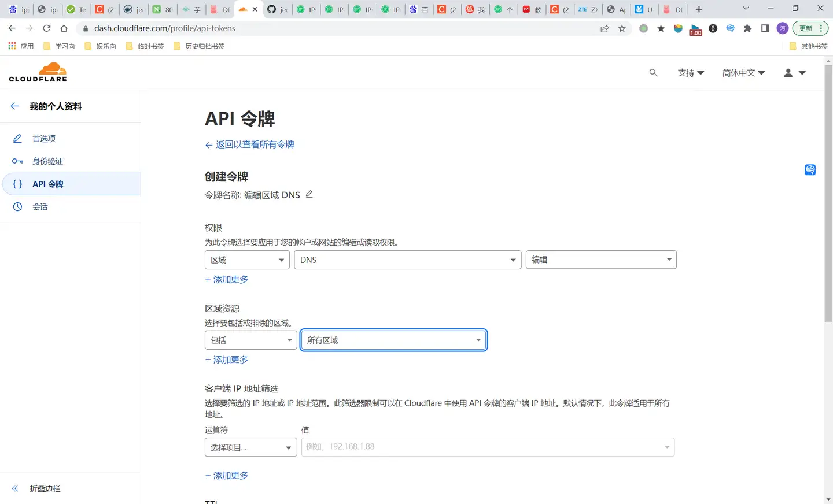Open the 编辑 permission level dropdown
The height and width of the screenshot is (504, 833).
point(601,260)
